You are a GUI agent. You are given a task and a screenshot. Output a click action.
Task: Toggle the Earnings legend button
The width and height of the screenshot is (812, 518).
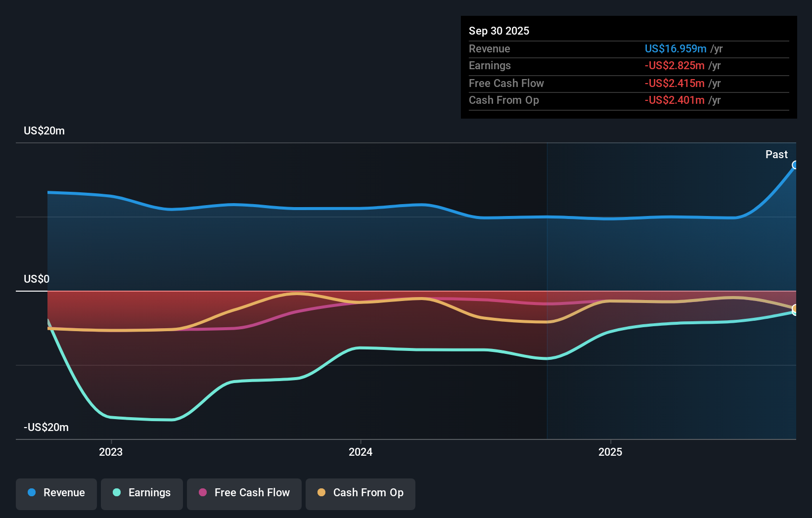tap(142, 493)
